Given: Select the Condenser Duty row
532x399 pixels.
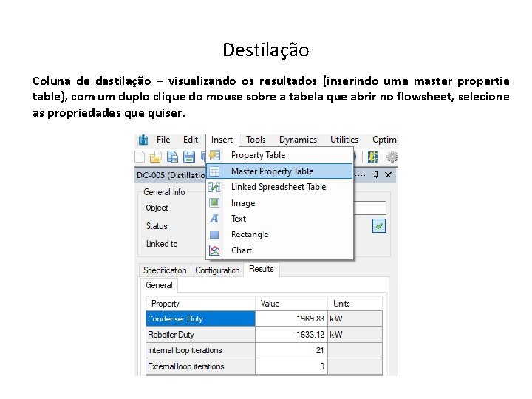Looking at the screenshot, I should pyautogui.click(x=264, y=318).
